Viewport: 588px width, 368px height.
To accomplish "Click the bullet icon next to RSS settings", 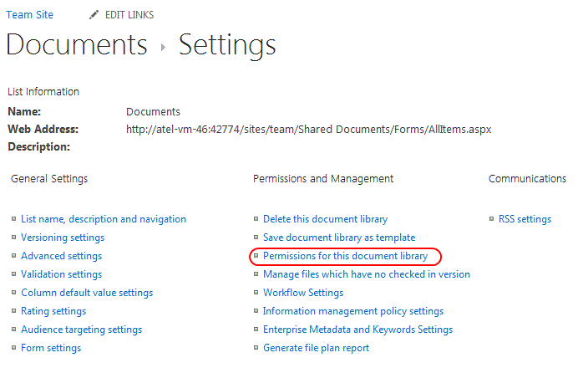I will point(491,218).
